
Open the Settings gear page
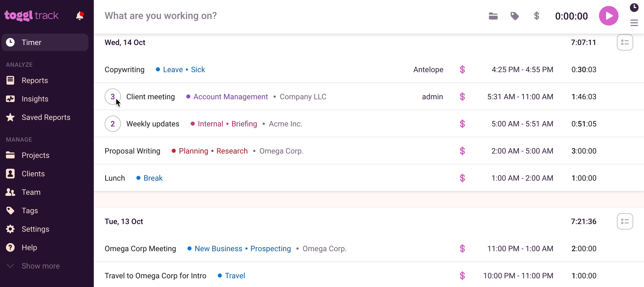click(35, 229)
